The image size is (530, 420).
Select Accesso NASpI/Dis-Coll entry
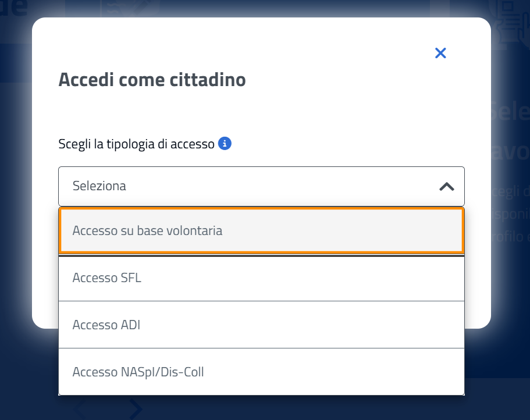pos(261,372)
